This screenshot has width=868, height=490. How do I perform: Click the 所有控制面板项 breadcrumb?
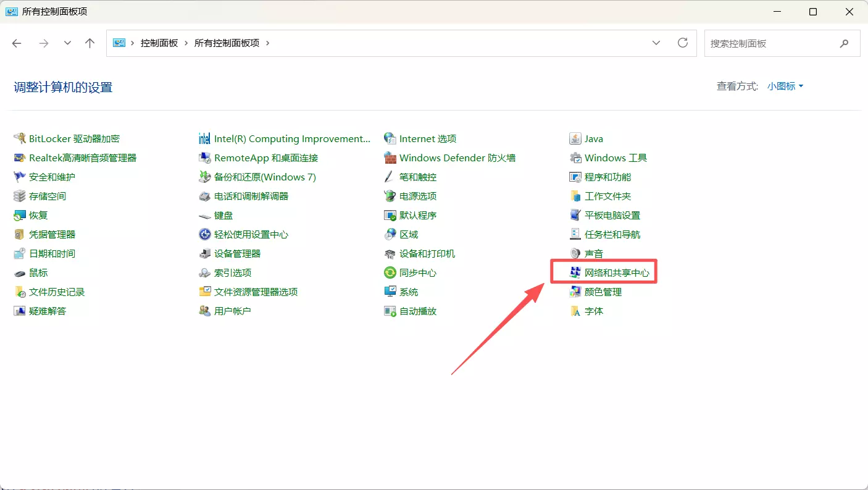coord(227,43)
